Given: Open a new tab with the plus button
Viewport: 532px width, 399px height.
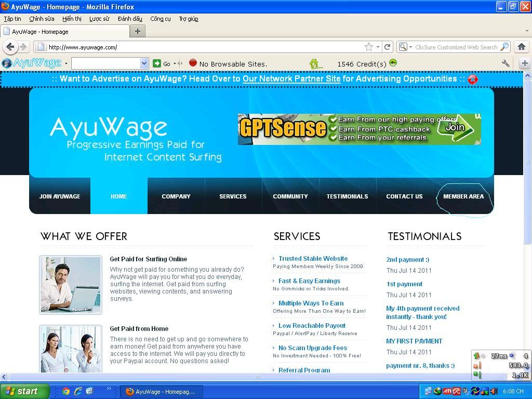Looking at the screenshot, I should 137,31.
